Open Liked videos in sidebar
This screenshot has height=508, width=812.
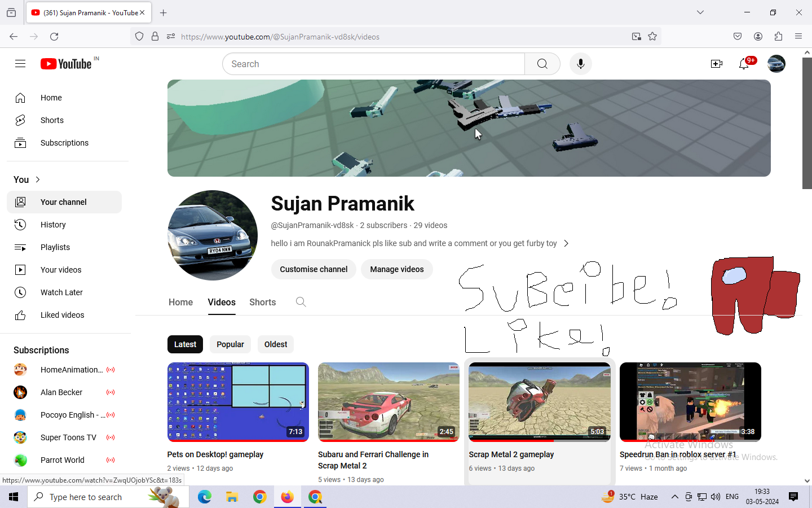pos(64,315)
